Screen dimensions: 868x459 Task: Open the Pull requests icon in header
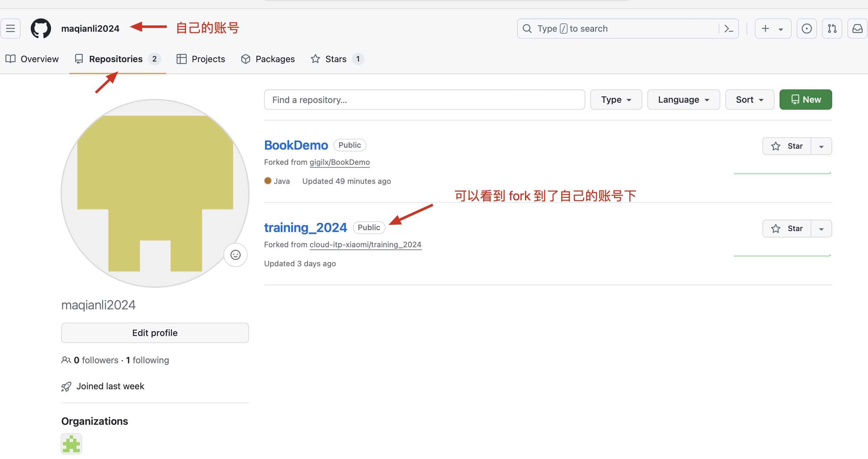pyautogui.click(x=832, y=29)
